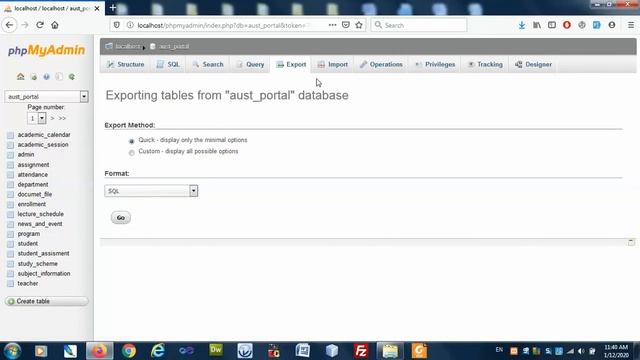Reload the current page
This screenshot has width=640, height=360.
40,25
